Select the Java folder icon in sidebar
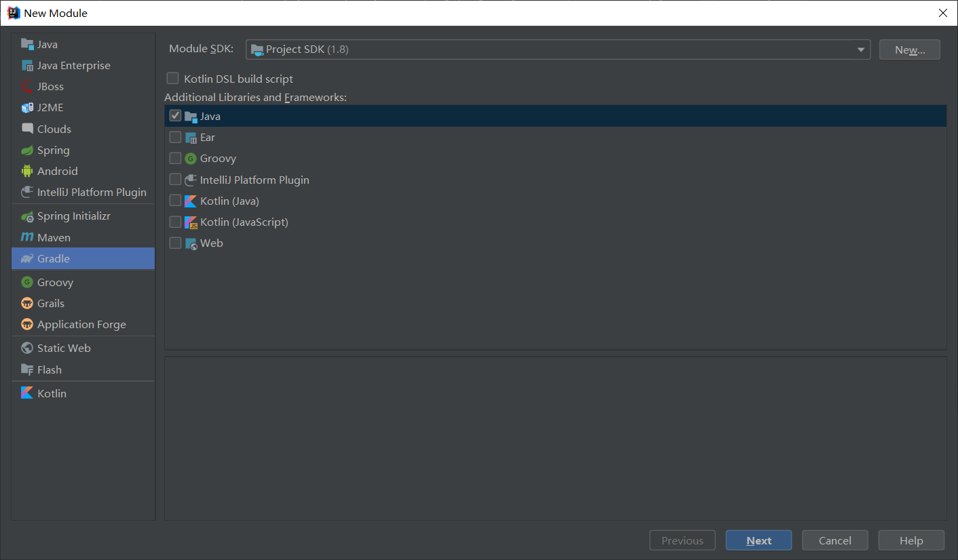958x560 pixels. (27, 44)
